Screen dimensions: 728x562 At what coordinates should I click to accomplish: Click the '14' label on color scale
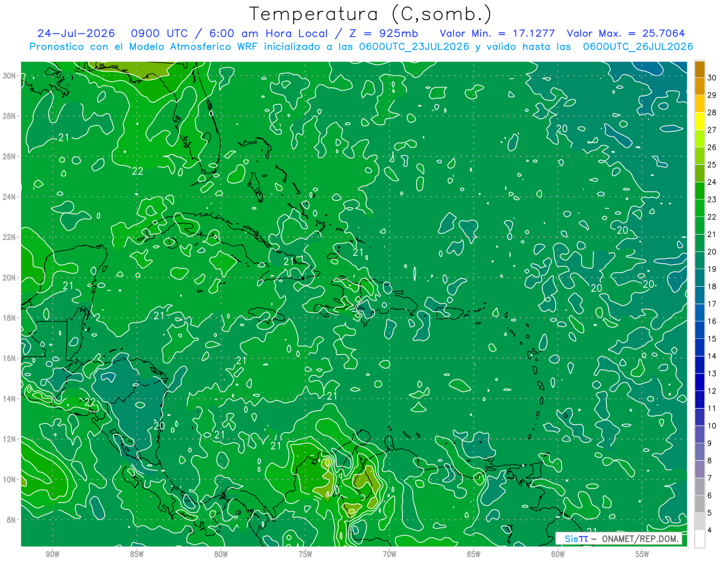coord(712,356)
